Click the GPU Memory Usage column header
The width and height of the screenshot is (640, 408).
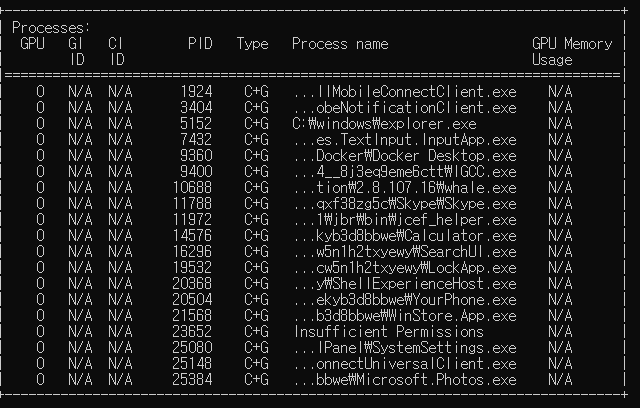pyautogui.click(x=572, y=52)
